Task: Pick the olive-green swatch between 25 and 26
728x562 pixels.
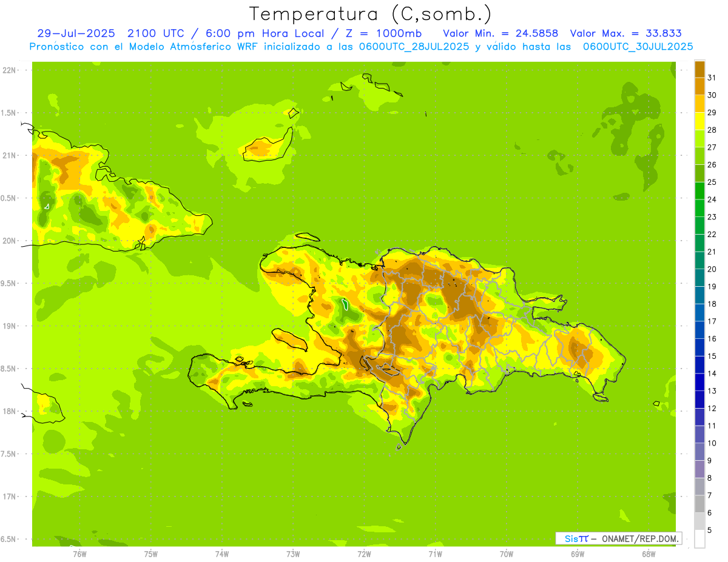Action: pos(700,173)
